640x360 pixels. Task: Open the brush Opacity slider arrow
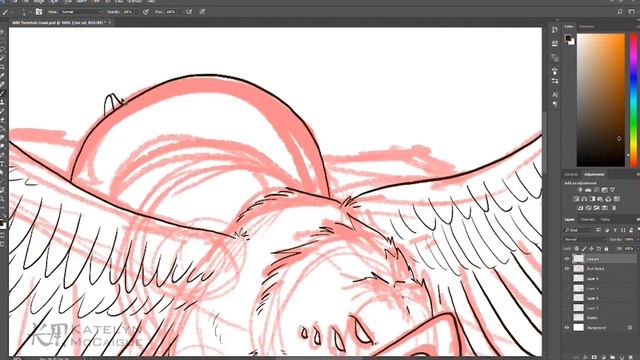pos(137,12)
